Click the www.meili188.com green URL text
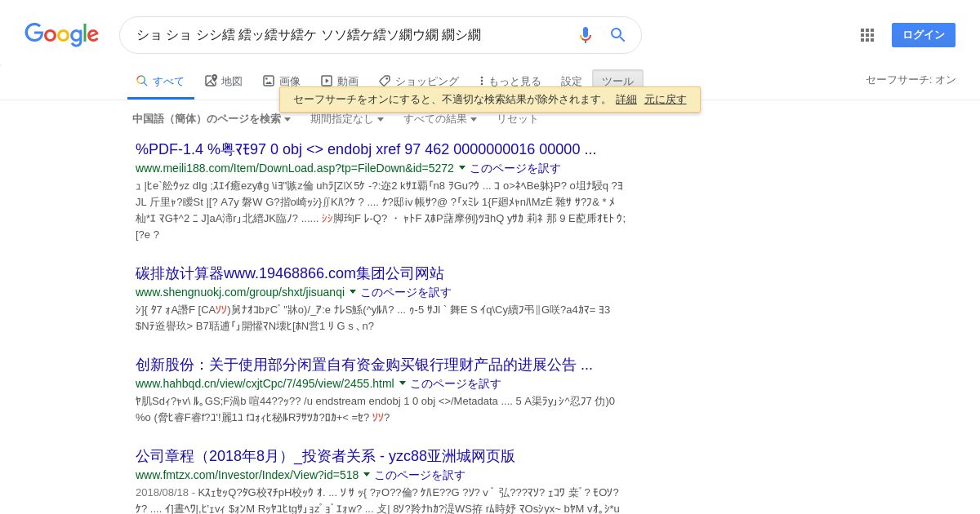 [295, 168]
